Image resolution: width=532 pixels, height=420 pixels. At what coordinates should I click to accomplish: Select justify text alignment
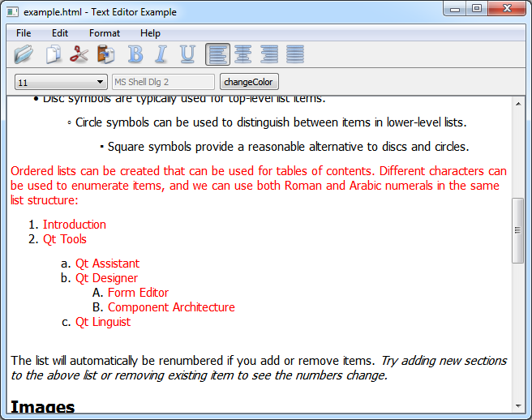[x=295, y=54]
